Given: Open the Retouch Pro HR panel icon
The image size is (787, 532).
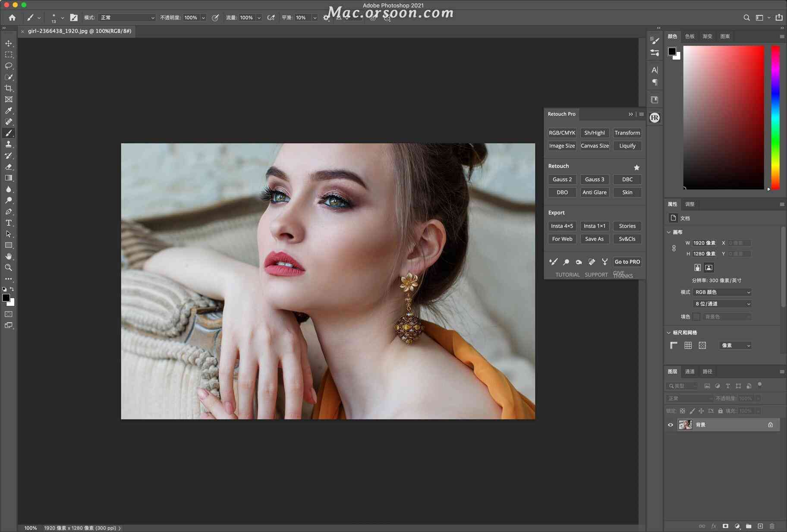Looking at the screenshot, I should tap(655, 117).
